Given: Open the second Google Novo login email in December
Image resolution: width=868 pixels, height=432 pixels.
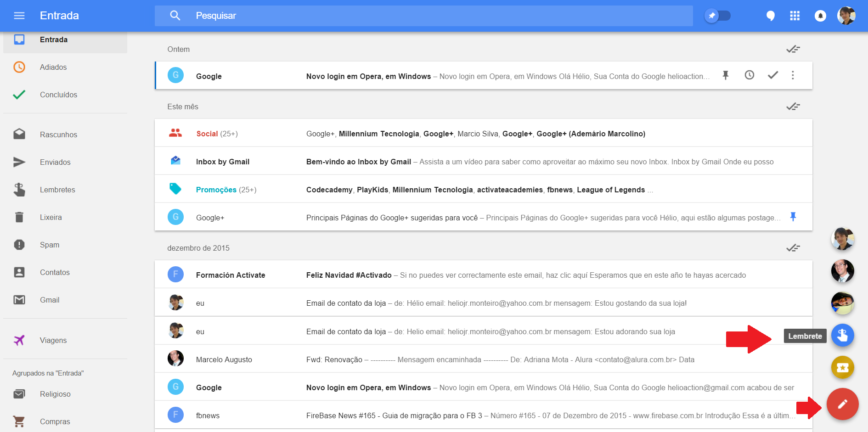Looking at the screenshot, I should (484, 387).
